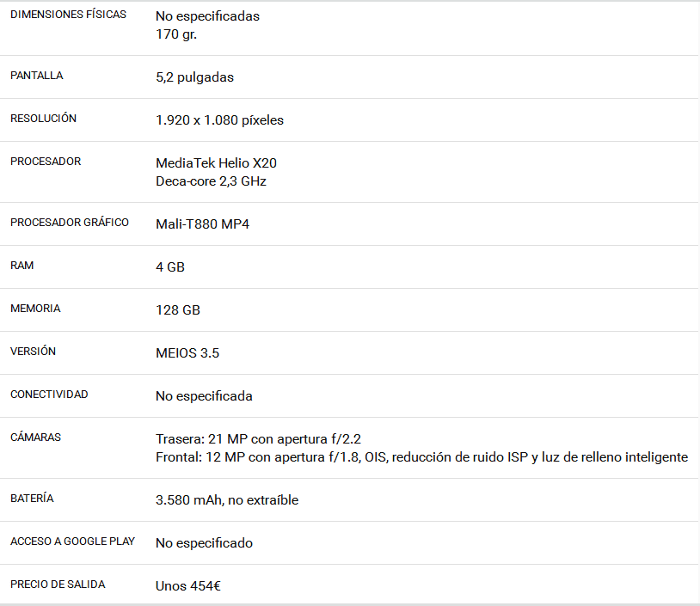
Task: Click the ACCESO A GOOGLE PLAY label
Action: coord(73,542)
